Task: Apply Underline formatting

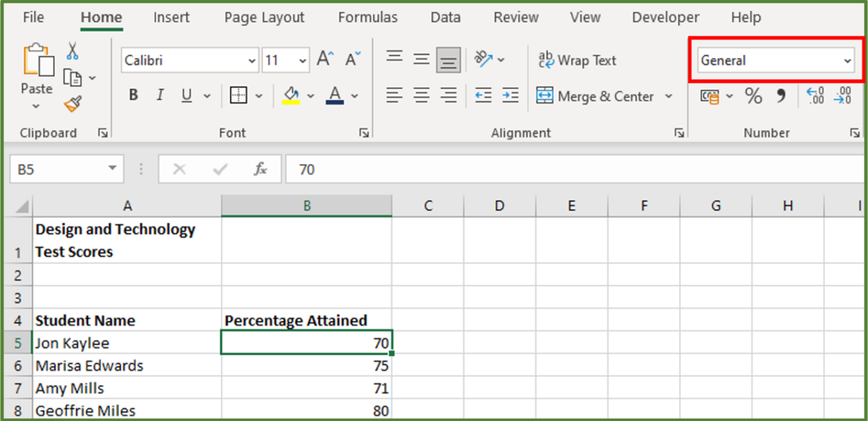Action: 186,96
